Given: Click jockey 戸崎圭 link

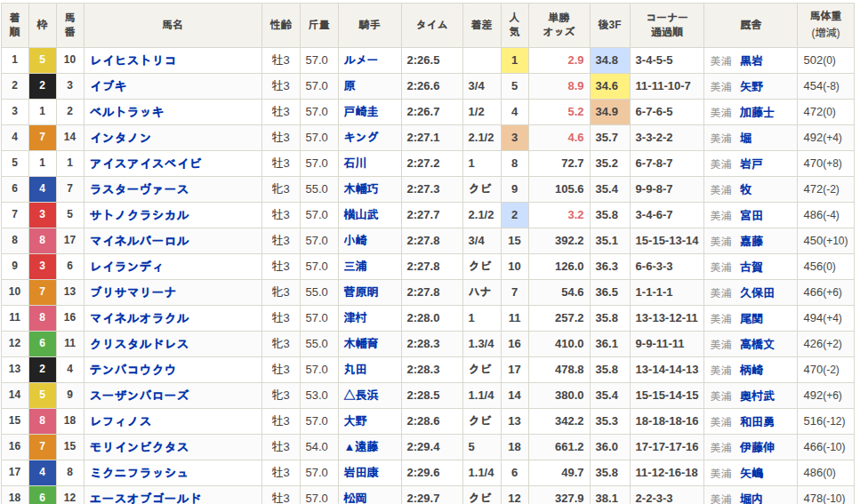Looking at the screenshot, I should coord(360,112).
